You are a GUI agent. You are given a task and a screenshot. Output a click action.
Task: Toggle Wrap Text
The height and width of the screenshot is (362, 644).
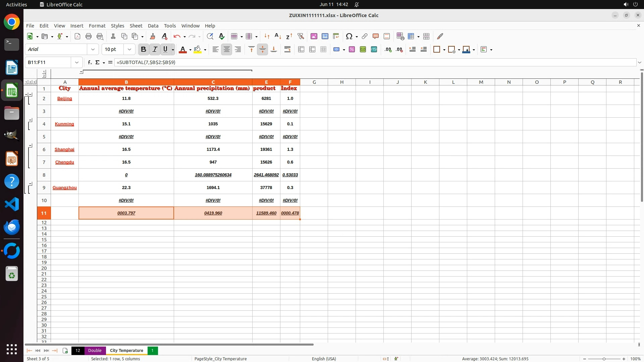287,50
